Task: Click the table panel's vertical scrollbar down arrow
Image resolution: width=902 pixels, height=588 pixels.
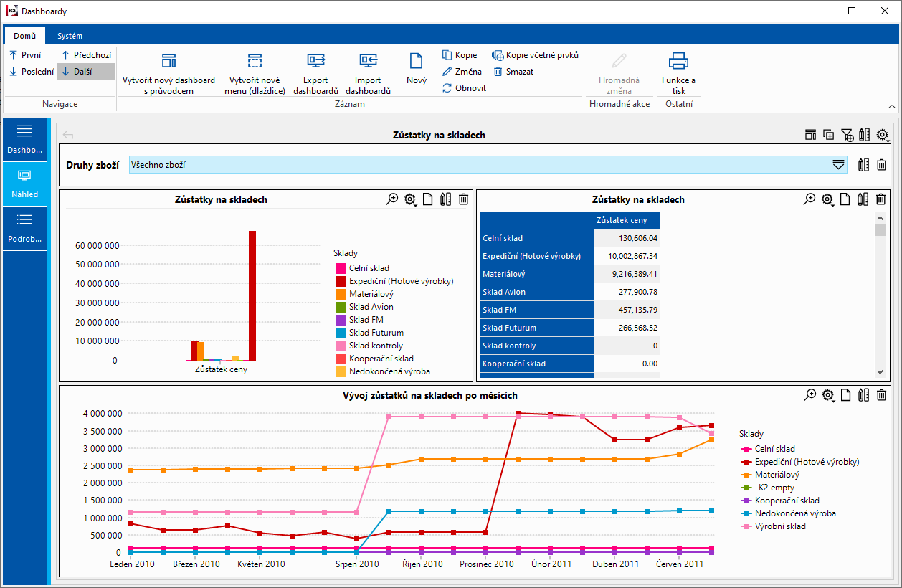Action: [x=880, y=372]
